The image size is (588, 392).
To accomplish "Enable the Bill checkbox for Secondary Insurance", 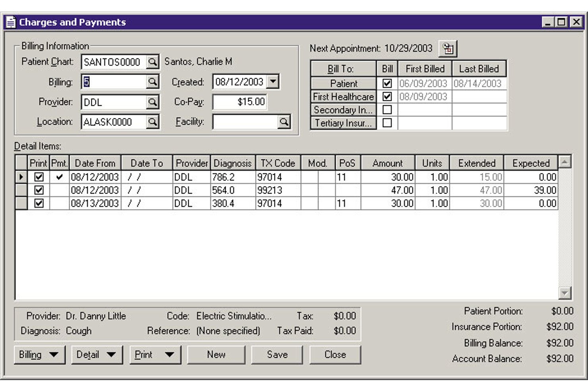I will pyautogui.click(x=387, y=110).
